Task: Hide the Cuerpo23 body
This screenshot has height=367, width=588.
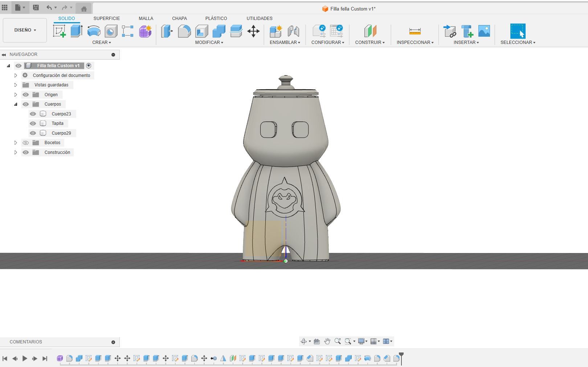Action: [33, 114]
